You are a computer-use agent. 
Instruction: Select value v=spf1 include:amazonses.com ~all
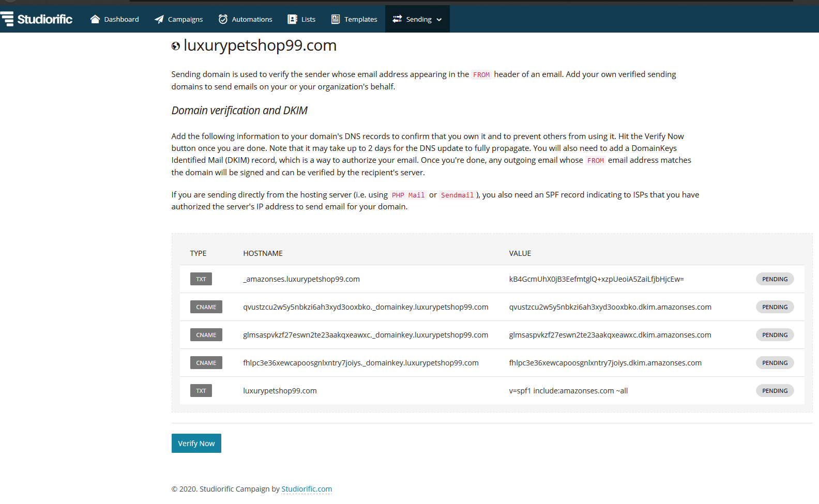(568, 391)
